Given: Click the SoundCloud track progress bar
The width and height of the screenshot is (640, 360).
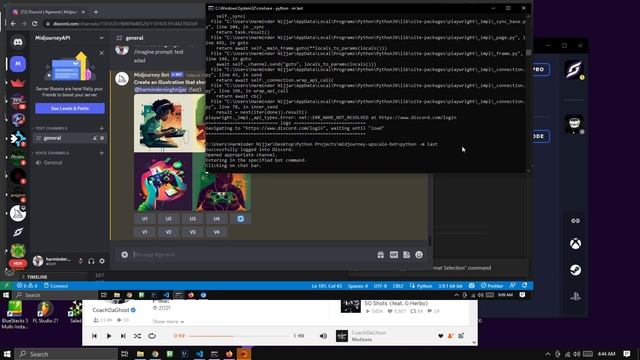Looking at the screenshot, I should click(x=239, y=336).
